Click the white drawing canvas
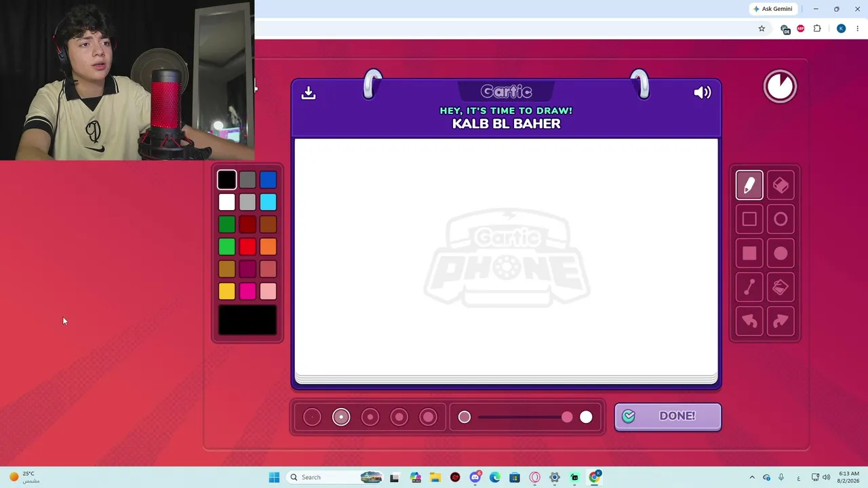Image resolution: width=868 pixels, height=488 pixels. point(506,257)
